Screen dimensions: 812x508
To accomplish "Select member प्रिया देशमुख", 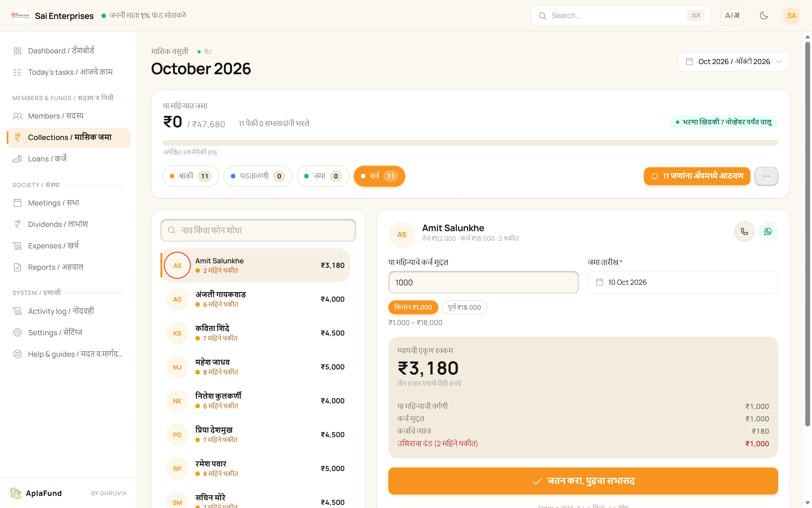I will (x=255, y=435).
